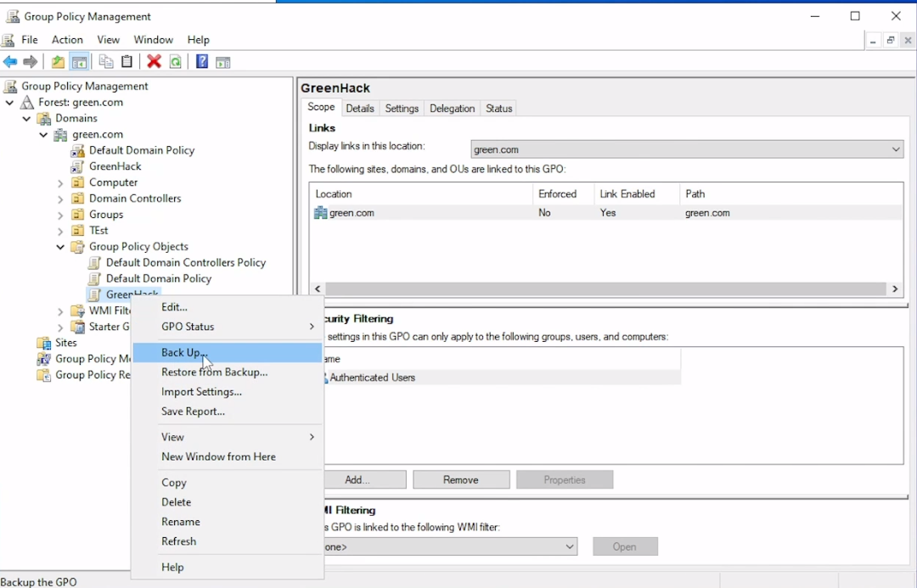This screenshot has width=917, height=588.
Task: Click the Domain Controllers OU folder icon
Action: click(x=77, y=199)
